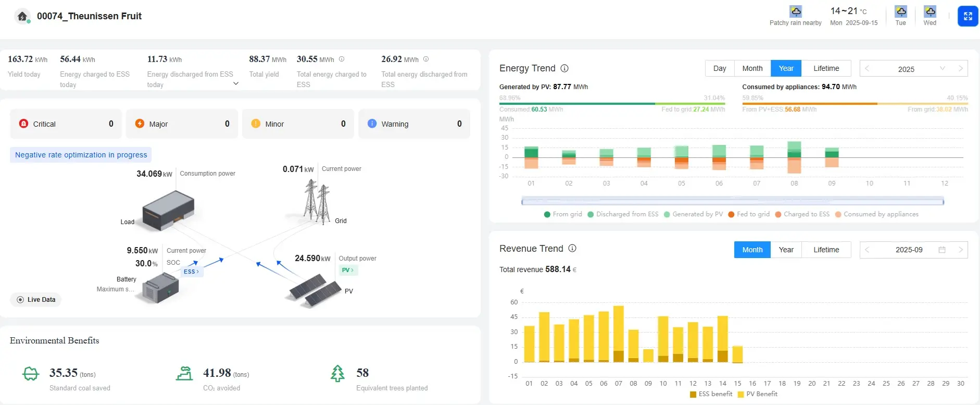This screenshot has width=980, height=405.
Task: Open the ESS details link
Action: point(191,272)
